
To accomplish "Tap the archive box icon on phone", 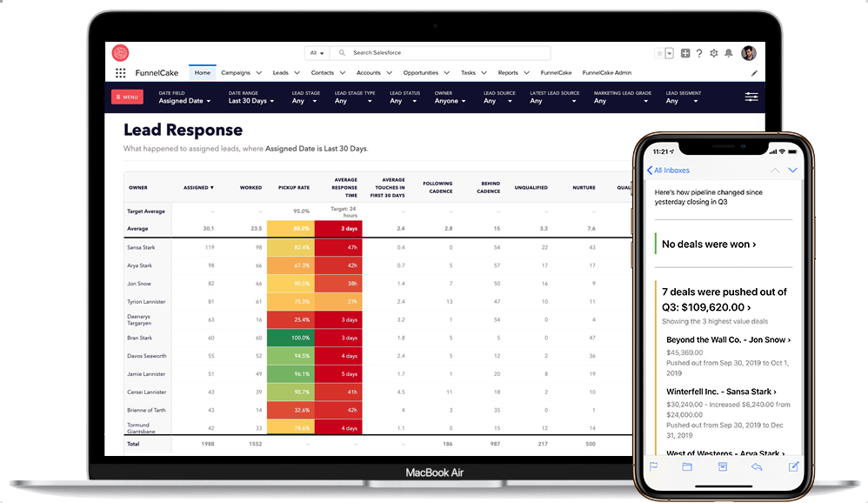I will [x=723, y=467].
